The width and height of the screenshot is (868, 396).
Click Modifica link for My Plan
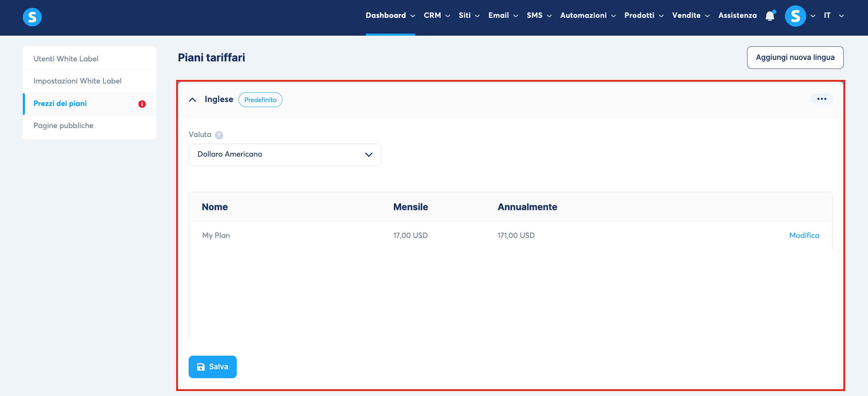[x=804, y=235]
